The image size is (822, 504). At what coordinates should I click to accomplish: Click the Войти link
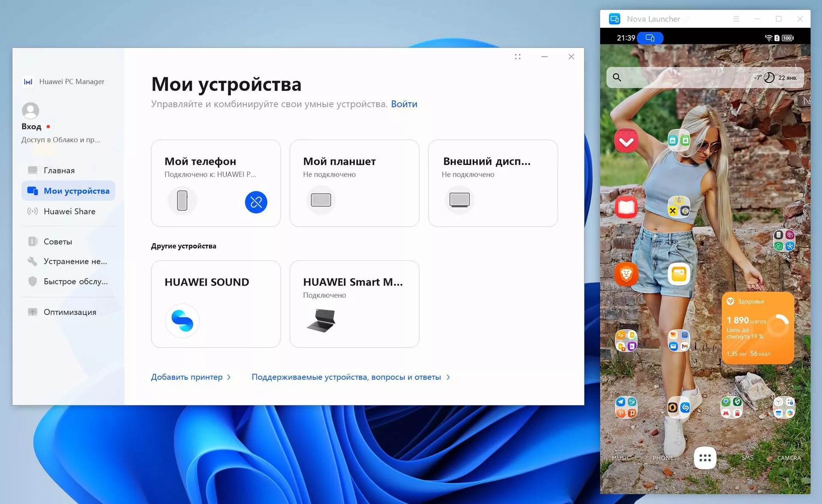[404, 104]
